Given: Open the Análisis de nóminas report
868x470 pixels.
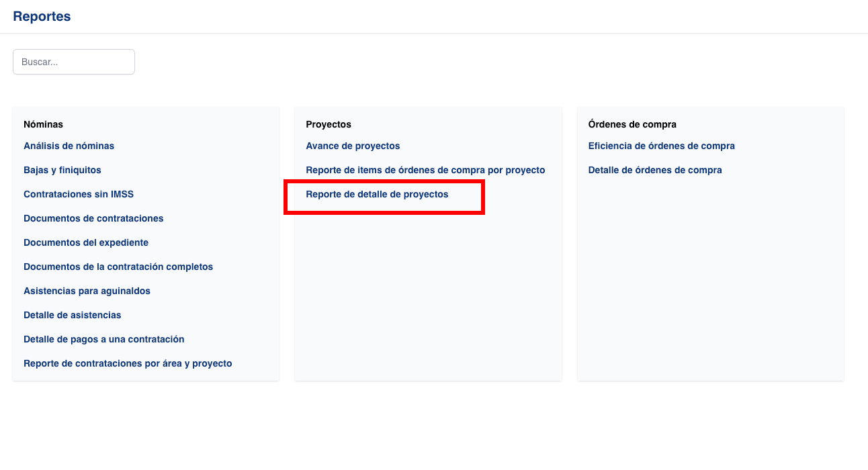Looking at the screenshot, I should (69, 146).
